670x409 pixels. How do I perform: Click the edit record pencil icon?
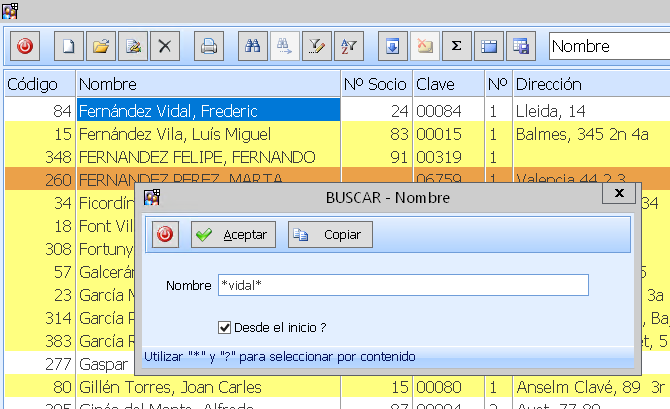(133, 46)
